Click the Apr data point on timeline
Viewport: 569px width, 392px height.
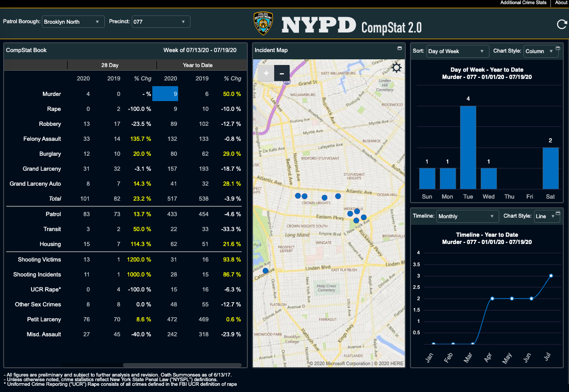(492, 299)
